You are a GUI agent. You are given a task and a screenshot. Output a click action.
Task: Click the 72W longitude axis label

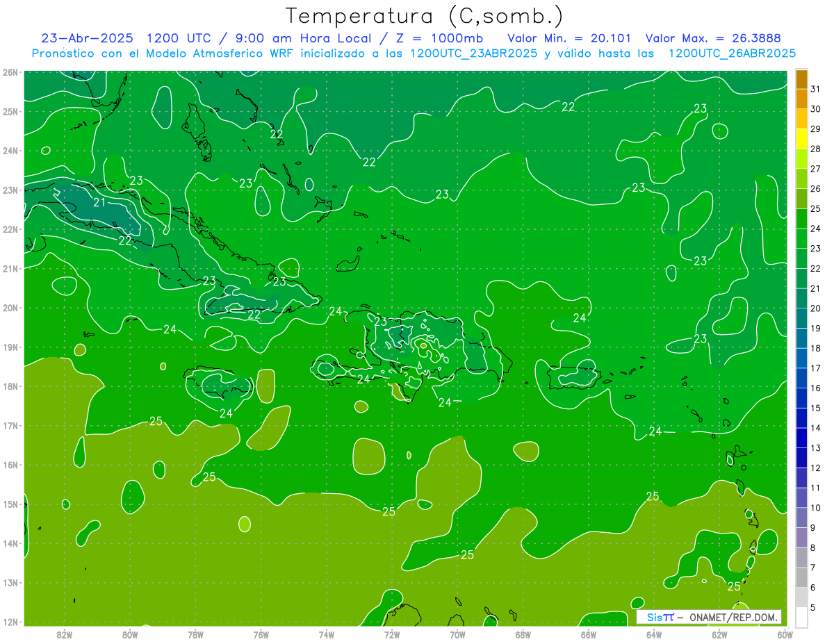pos(392,634)
